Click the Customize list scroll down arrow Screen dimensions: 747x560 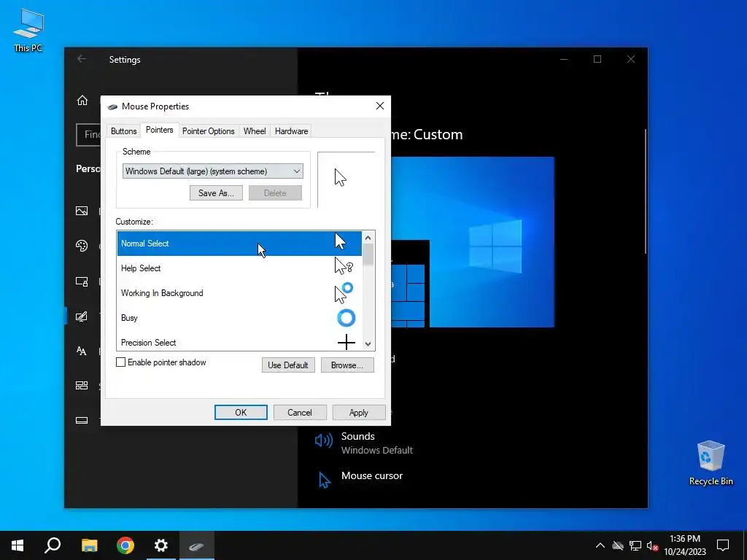(x=368, y=344)
